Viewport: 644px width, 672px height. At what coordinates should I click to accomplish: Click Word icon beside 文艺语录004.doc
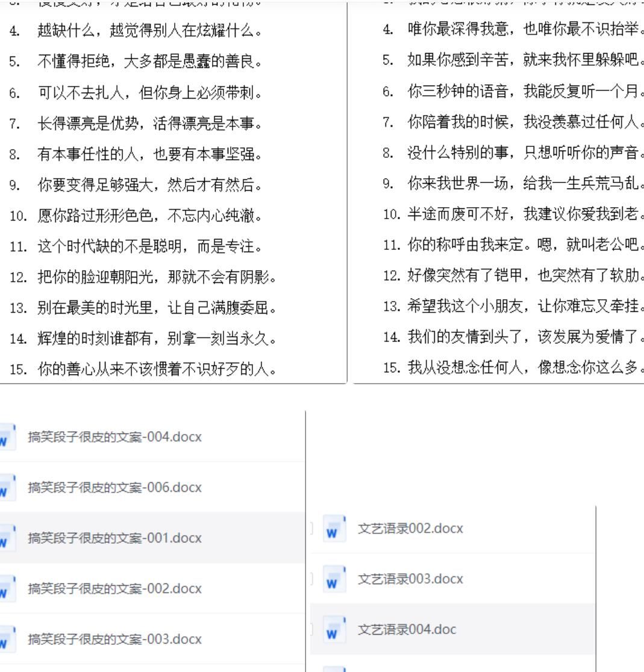(334, 630)
